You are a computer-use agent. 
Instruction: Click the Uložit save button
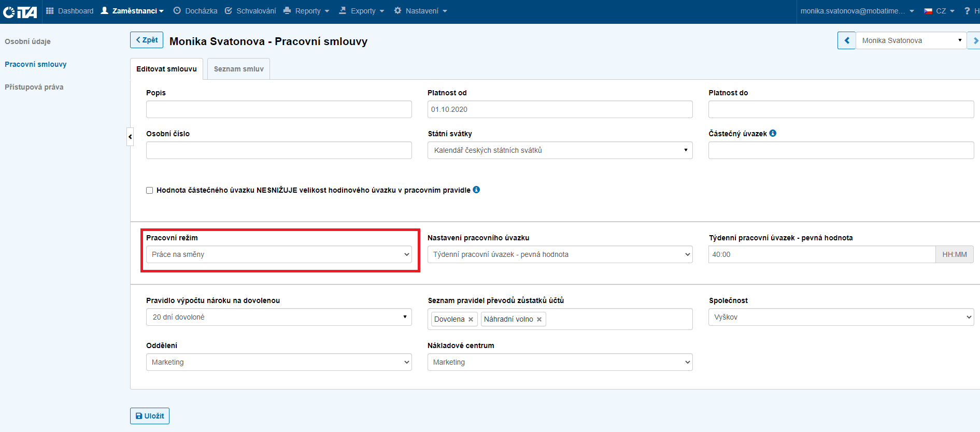click(x=150, y=416)
